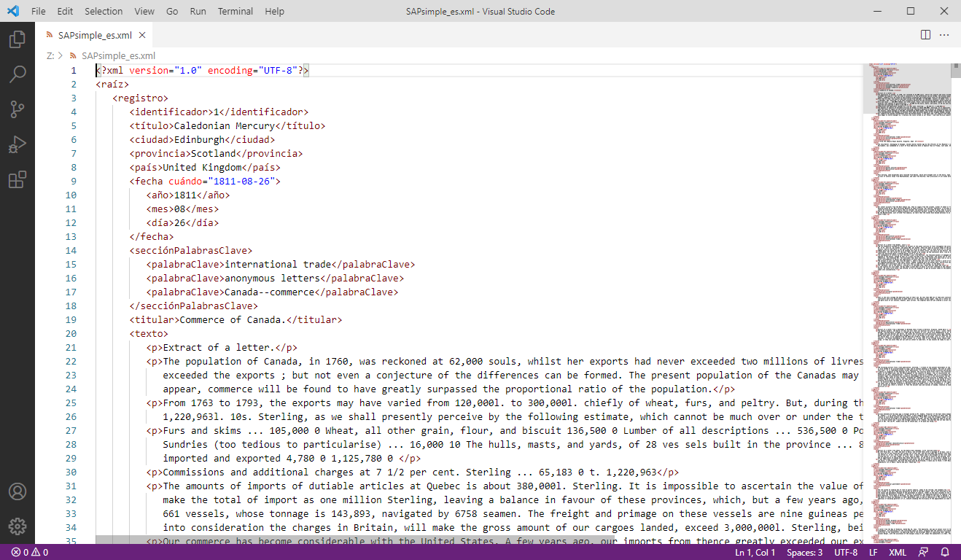Open the Source Control view
This screenshot has width=961, height=560.
pos(17,109)
